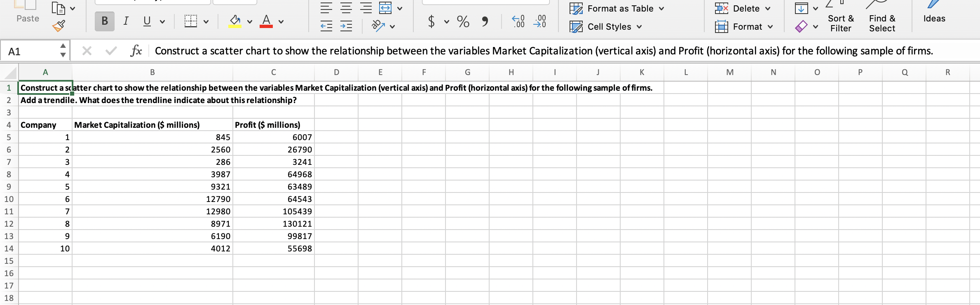Click Decrease Decimal icon

click(x=539, y=21)
